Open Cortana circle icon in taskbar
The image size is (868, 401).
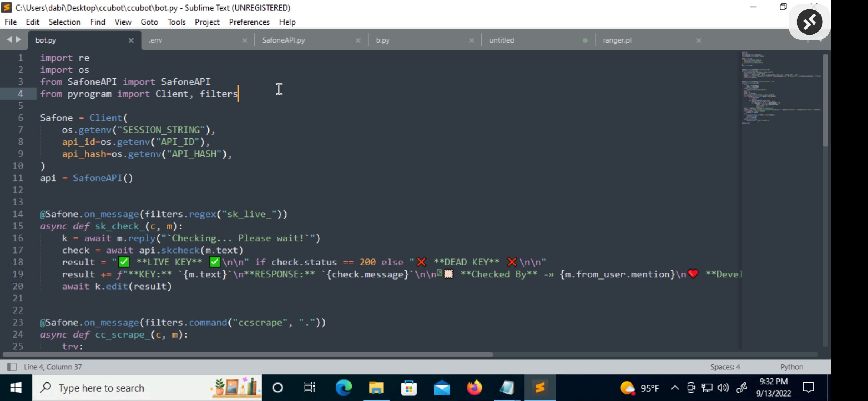coord(277,388)
